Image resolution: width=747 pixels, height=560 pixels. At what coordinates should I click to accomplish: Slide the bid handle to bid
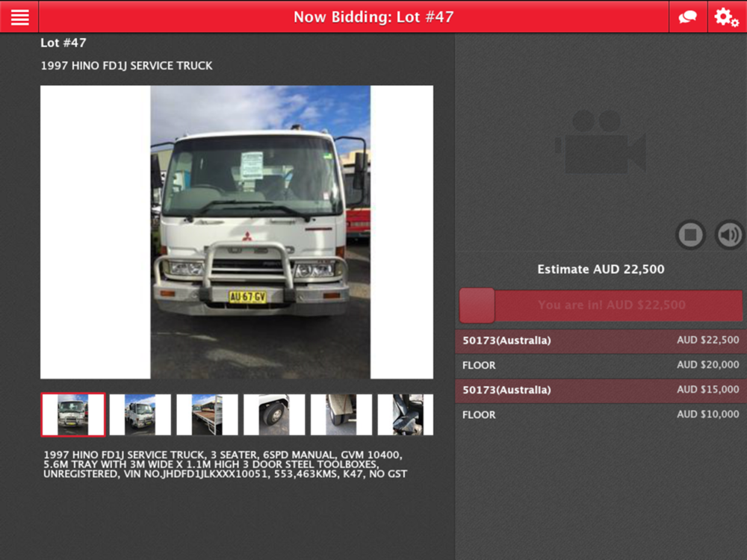(x=477, y=305)
